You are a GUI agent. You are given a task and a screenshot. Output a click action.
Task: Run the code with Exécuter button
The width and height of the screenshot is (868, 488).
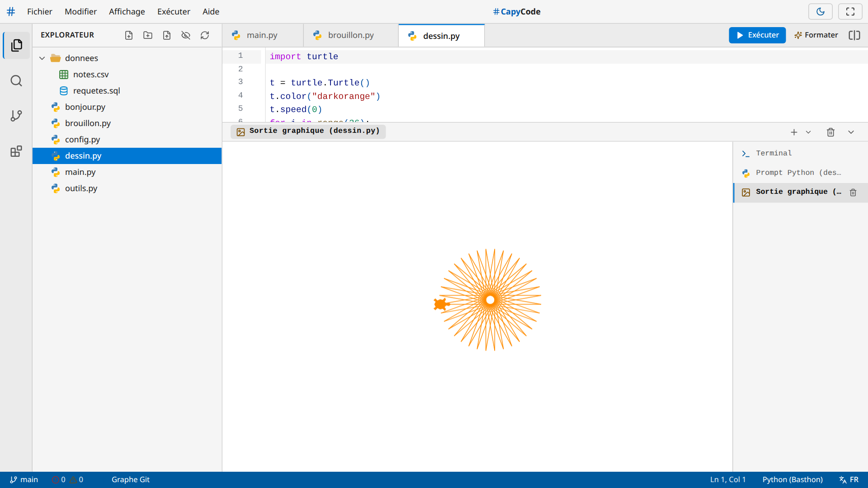[x=757, y=35]
